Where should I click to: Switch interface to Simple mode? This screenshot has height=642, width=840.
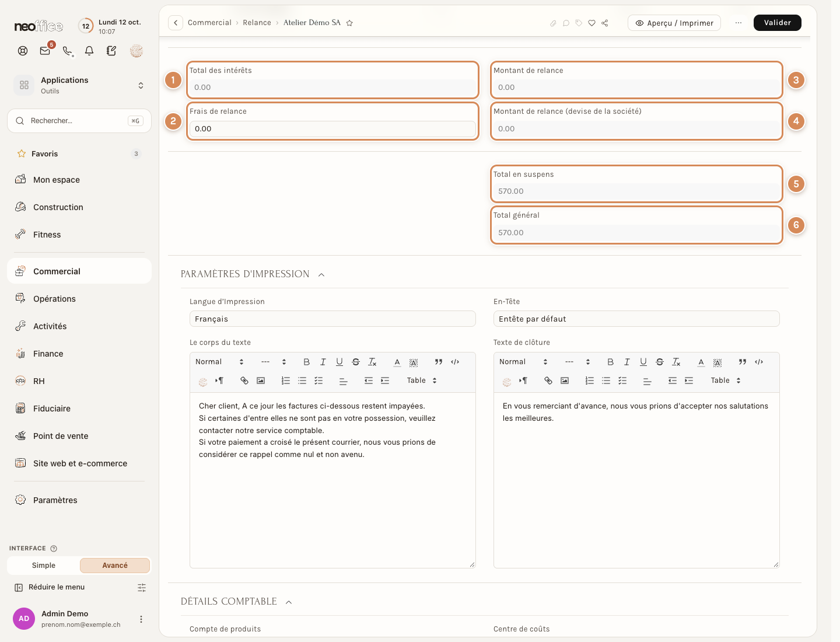coord(44,566)
